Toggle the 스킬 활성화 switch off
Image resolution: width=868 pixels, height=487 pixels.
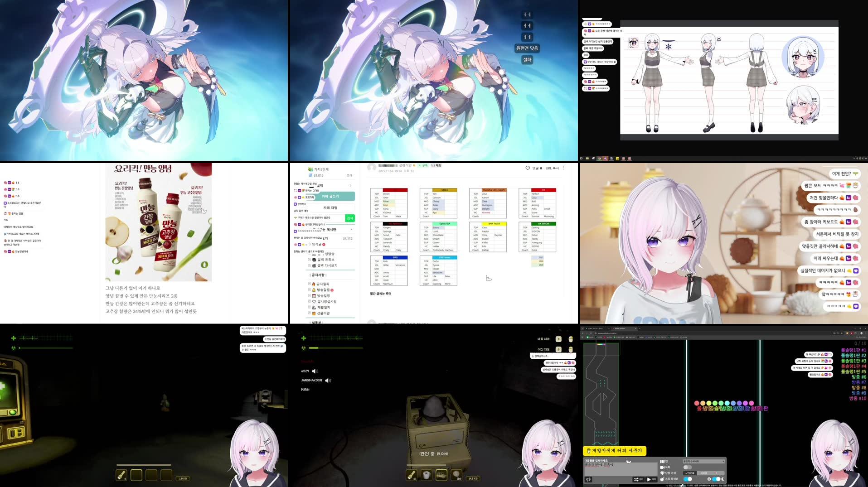pyautogui.click(x=689, y=479)
